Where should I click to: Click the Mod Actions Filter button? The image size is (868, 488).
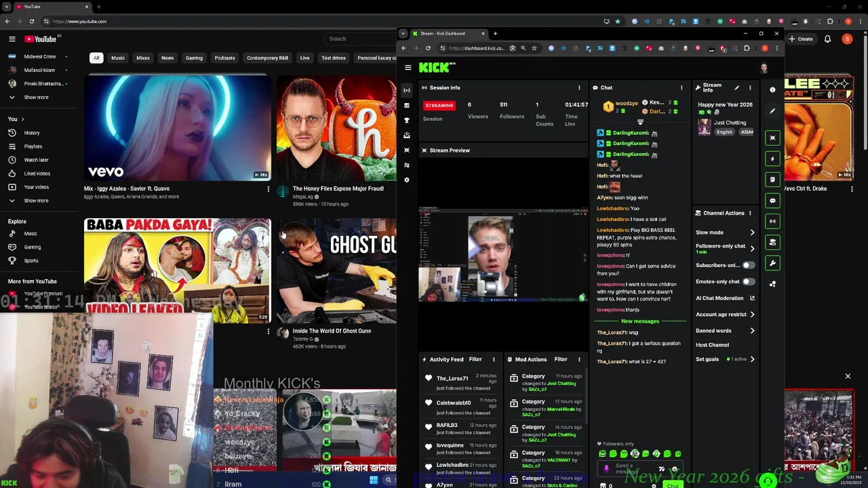tap(561, 359)
